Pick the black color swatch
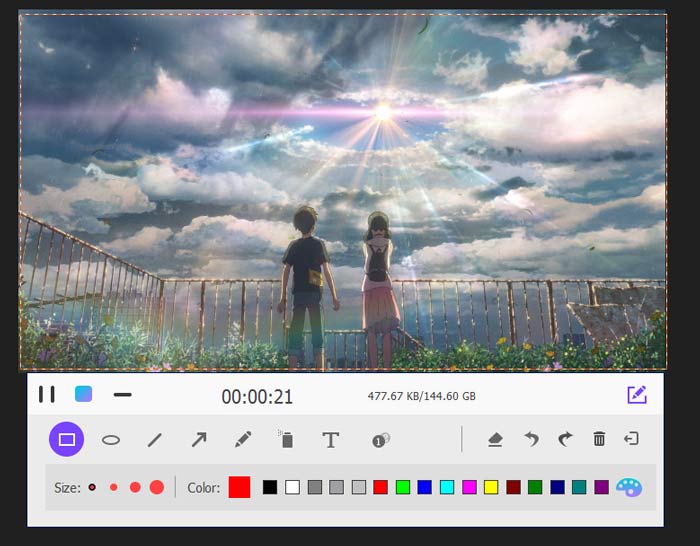 270,487
